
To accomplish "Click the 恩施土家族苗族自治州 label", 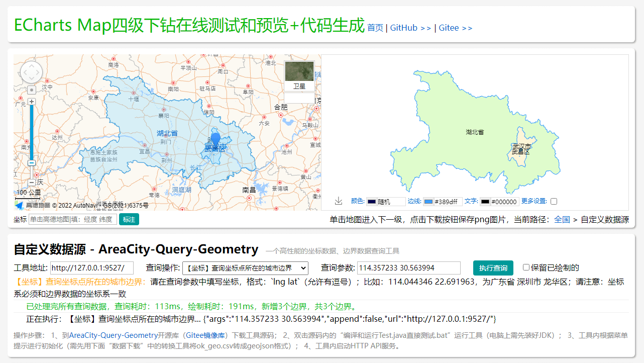I will coord(103,155).
